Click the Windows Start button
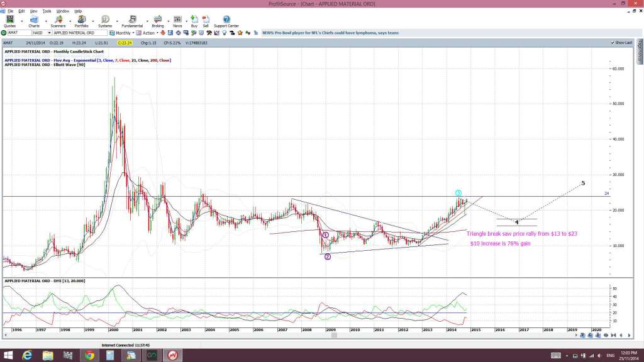The image size is (644, 362). click(8, 355)
